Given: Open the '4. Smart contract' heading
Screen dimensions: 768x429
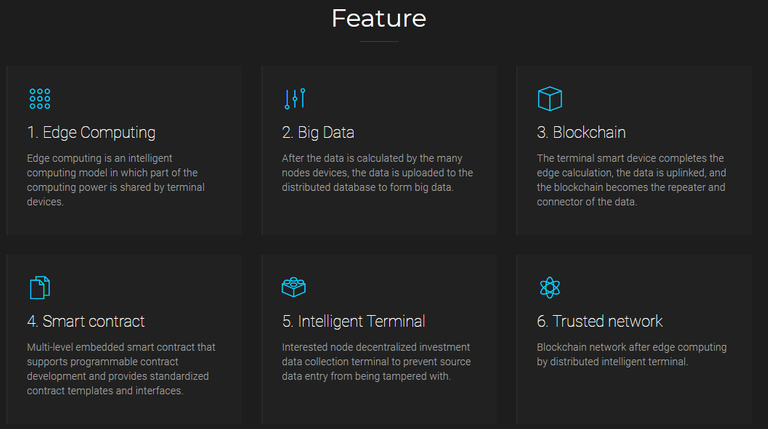Looking at the screenshot, I should pos(86,321).
